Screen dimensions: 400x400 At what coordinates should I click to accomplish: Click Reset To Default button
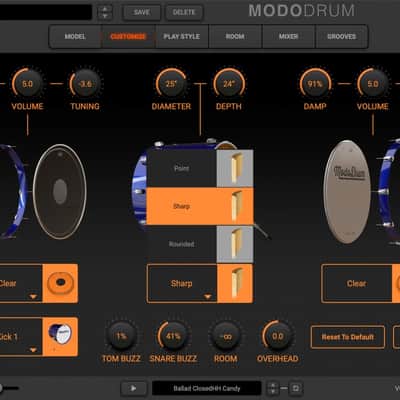tap(347, 337)
